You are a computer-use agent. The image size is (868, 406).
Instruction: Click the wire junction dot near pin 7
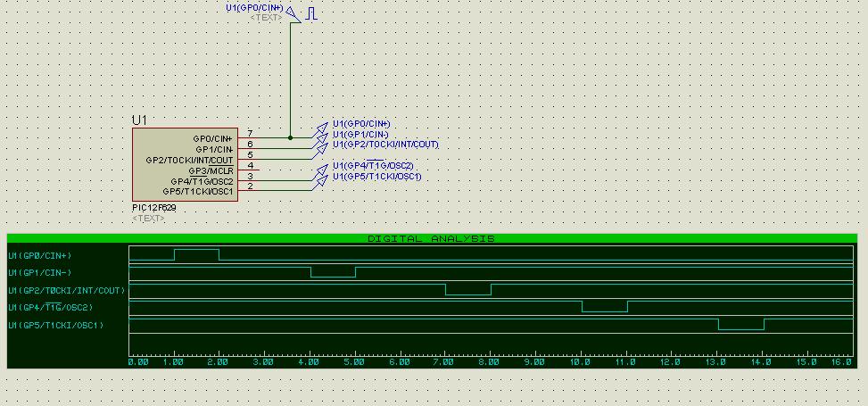[290, 137]
